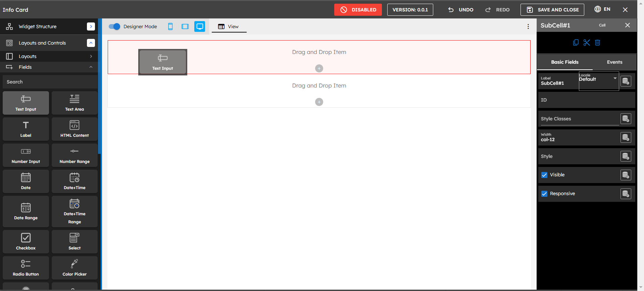Open data binding for Label field
The width and height of the screenshot is (644, 291).
pos(626,81)
